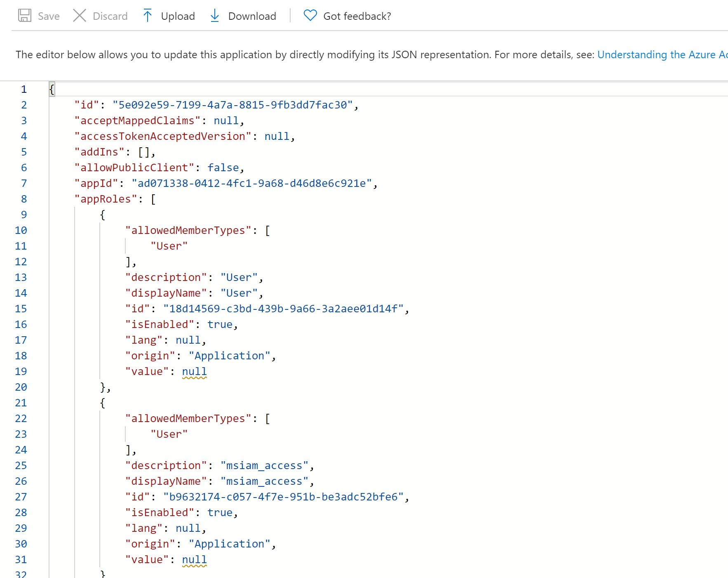Choose Upload from the toolbar

click(x=178, y=16)
